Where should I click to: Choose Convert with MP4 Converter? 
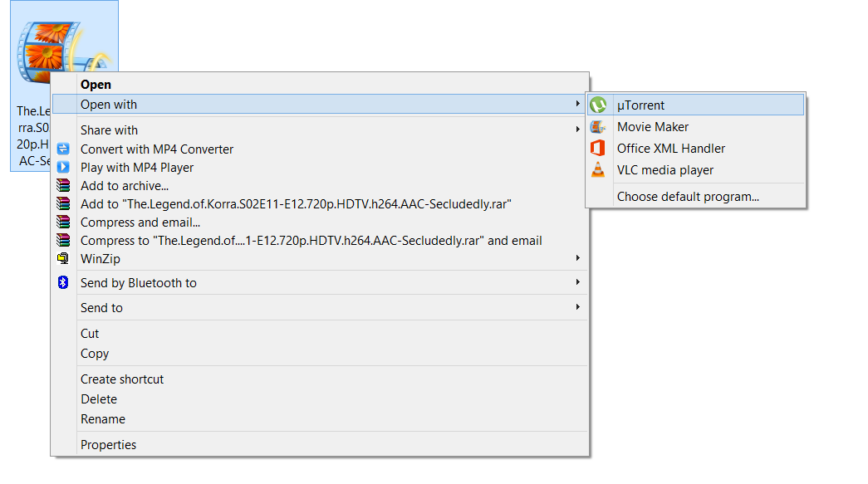[x=320, y=149]
